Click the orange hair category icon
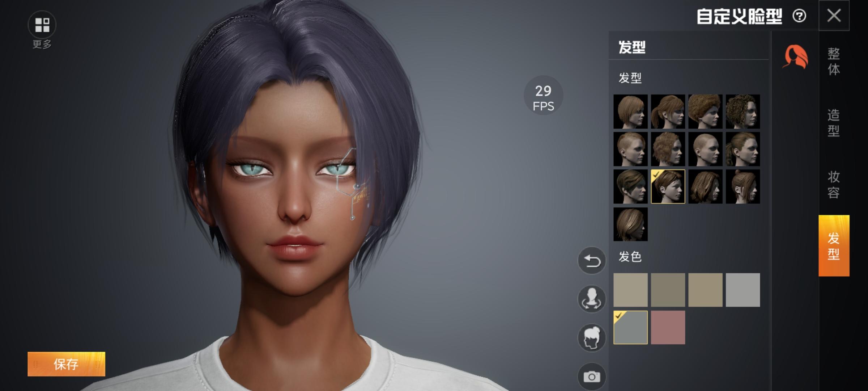The width and height of the screenshot is (868, 391). coord(795,57)
